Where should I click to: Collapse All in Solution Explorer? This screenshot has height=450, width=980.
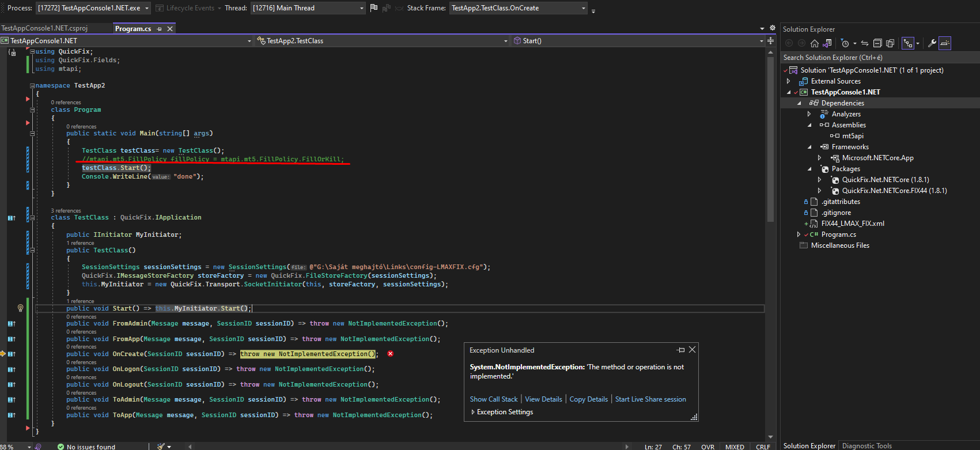(x=877, y=43)
